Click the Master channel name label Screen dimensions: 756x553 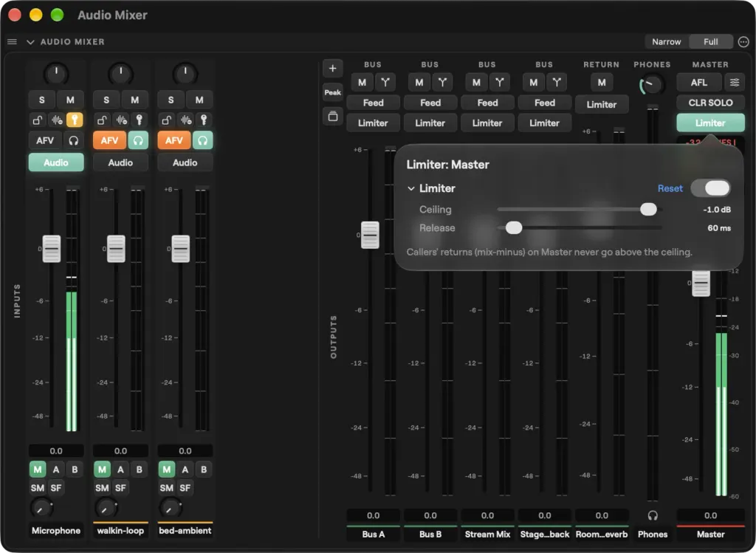(x=711, y=535)
